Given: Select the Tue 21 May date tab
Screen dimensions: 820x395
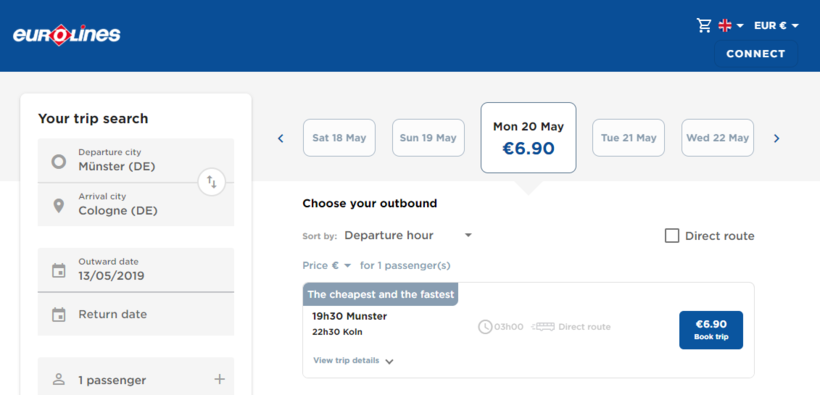Looking at the screenshot, I should (x=628, y=138).
